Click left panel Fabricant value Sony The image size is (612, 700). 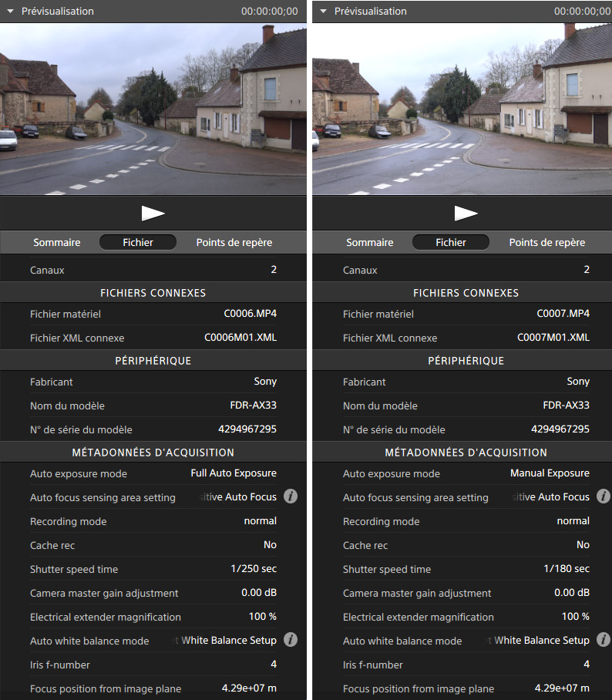(x=265, y=382)
